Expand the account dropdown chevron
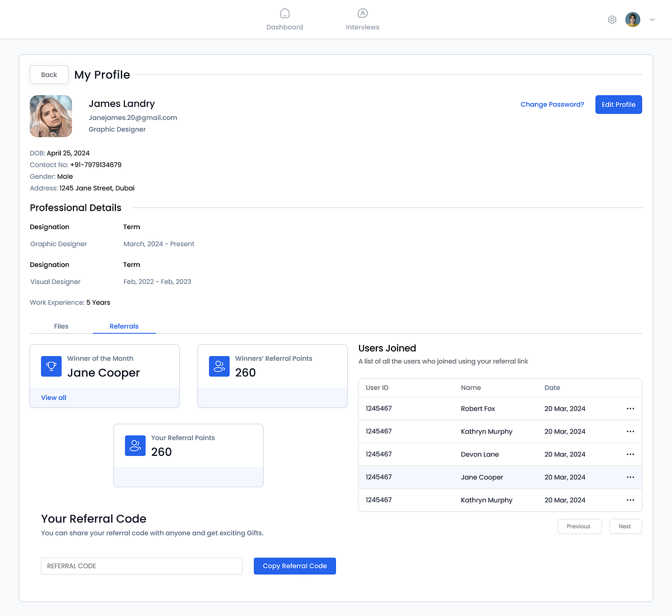The height and width of the screenshot is (616, 672). (652, 19)
